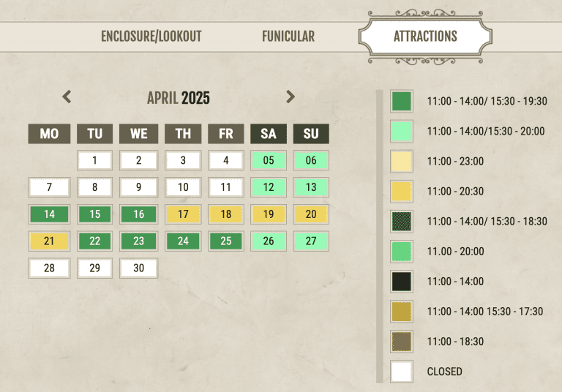
Task: Switch to the Enclosure/Lookout tab
Action: click(151, 36)
